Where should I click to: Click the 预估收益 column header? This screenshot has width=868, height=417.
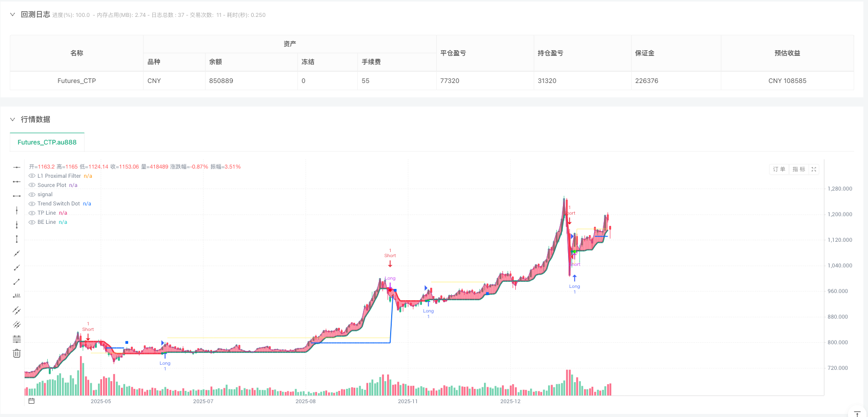coord(787,53)
